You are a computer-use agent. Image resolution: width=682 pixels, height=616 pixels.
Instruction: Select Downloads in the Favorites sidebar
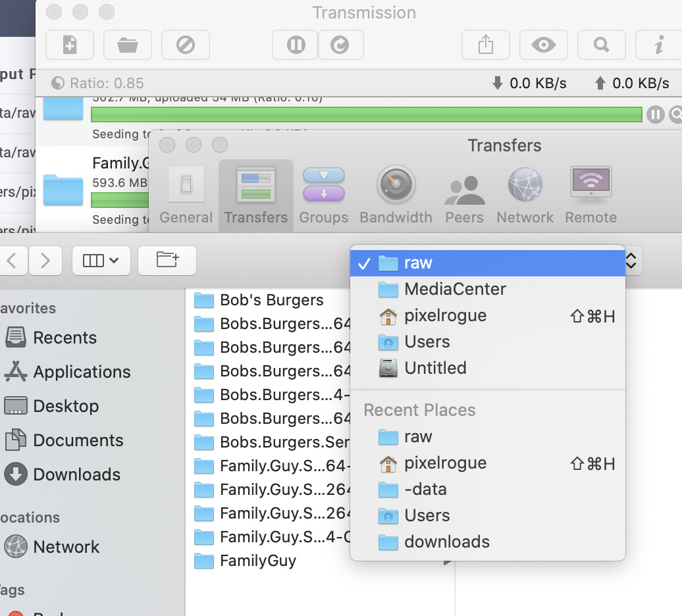tap(76, 475)
